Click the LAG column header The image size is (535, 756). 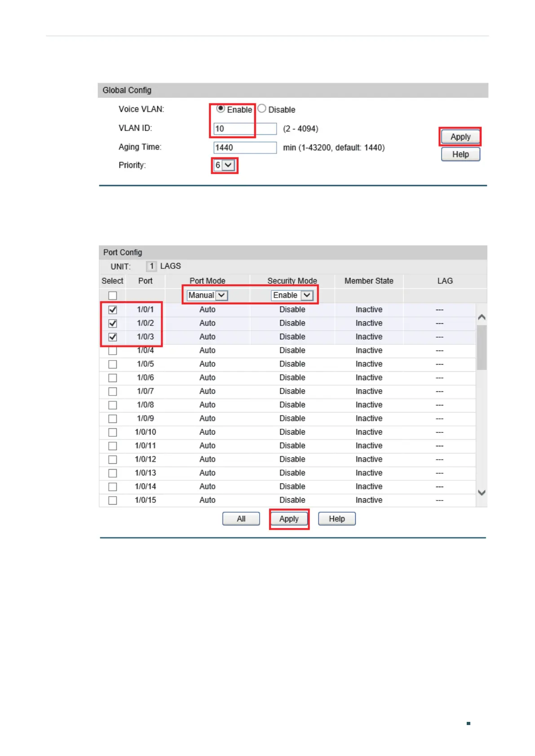pyautogui.click(x=445, y=281)
